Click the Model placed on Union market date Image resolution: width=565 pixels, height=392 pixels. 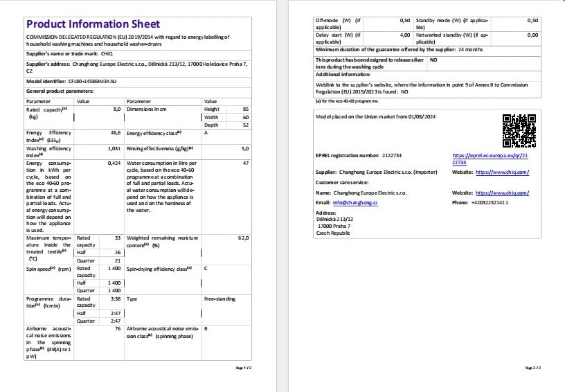pyautogui.click(x=375, y=116)
